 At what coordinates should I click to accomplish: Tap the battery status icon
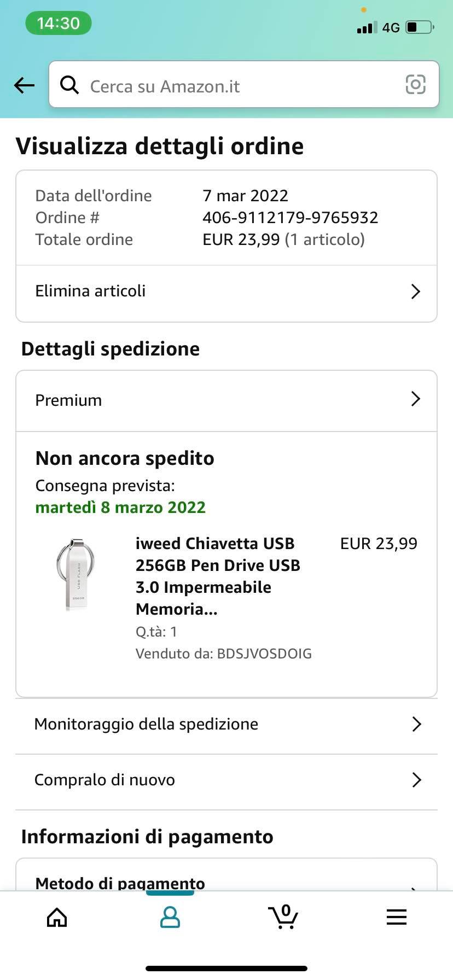420,27
